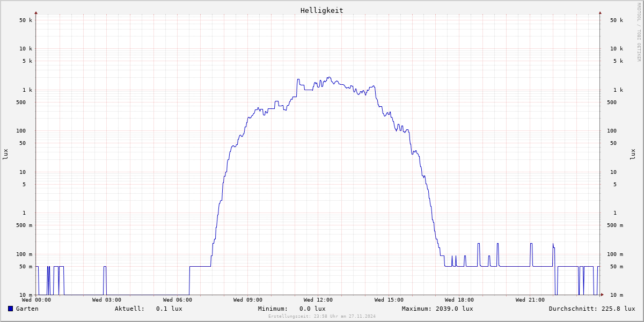Click the 'Wed 00:00' time axis label
This screenshot has width=644, height=322.
pos(36,300)
